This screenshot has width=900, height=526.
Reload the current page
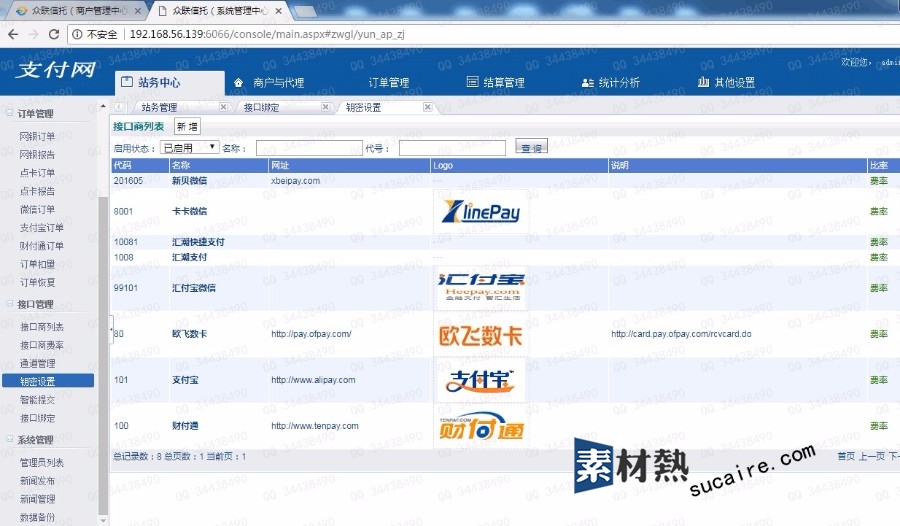(53, 34)
